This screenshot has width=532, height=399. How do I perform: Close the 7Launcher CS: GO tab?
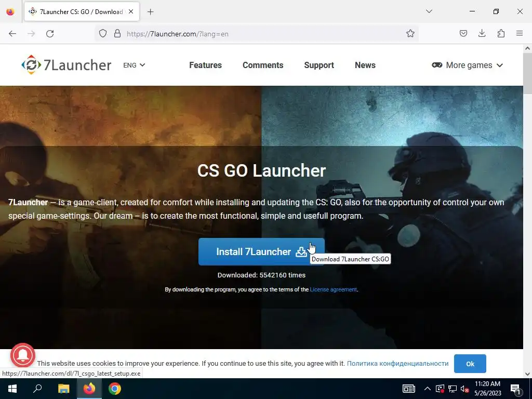(x=131, y=11)
